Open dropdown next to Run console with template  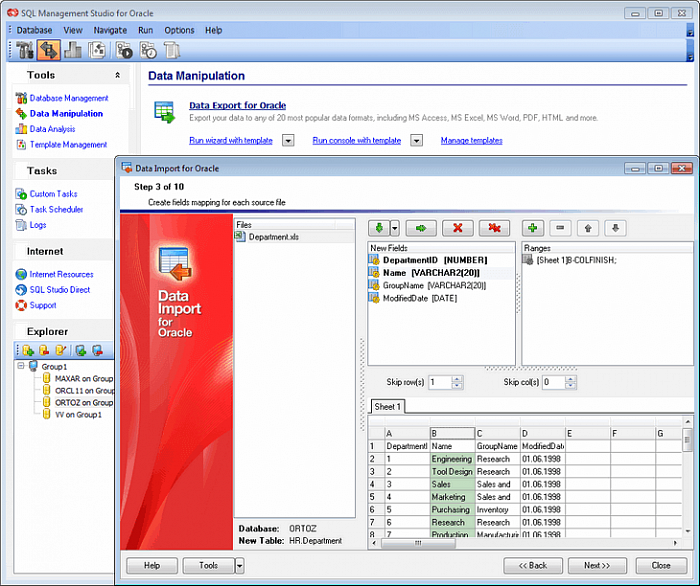pyautogui.click(x=417, y=141)
